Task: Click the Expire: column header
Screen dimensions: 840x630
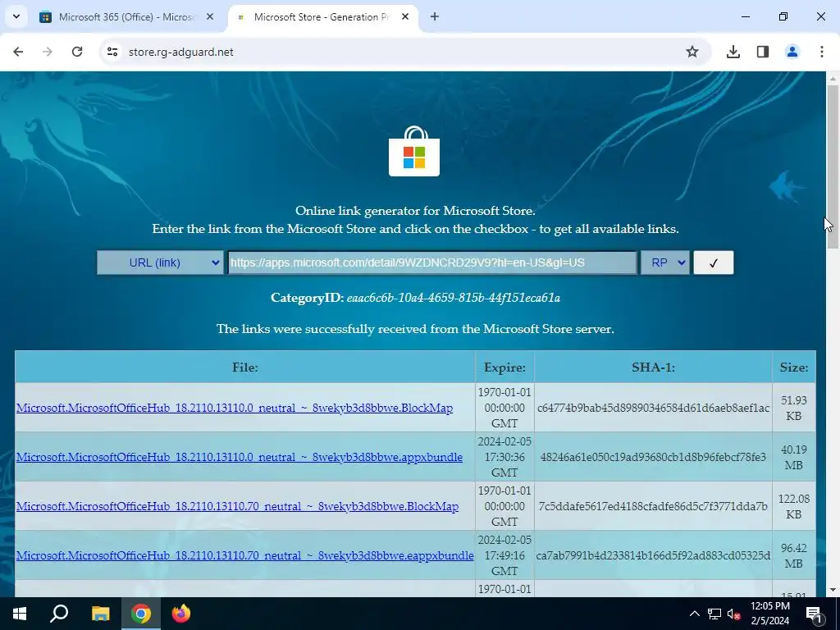Action: (x=504, y=367)
